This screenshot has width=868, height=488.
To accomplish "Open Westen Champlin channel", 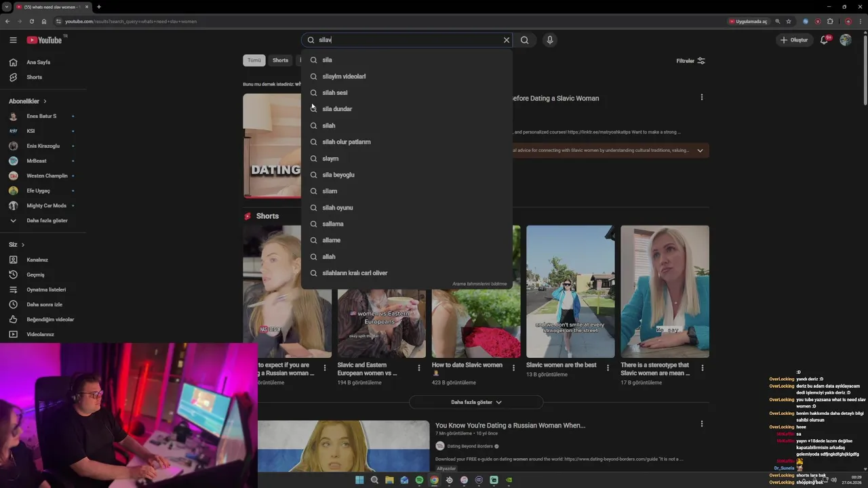I will (43, 176).
